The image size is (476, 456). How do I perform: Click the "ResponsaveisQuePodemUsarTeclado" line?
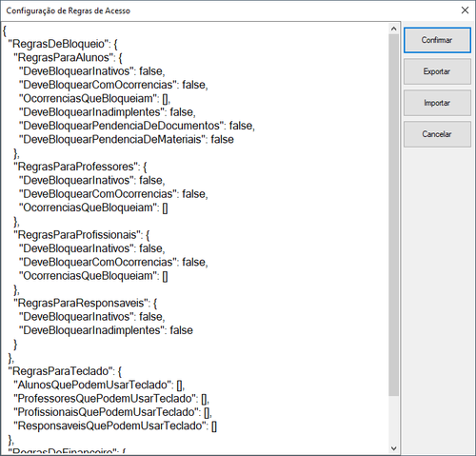point(115,426)
